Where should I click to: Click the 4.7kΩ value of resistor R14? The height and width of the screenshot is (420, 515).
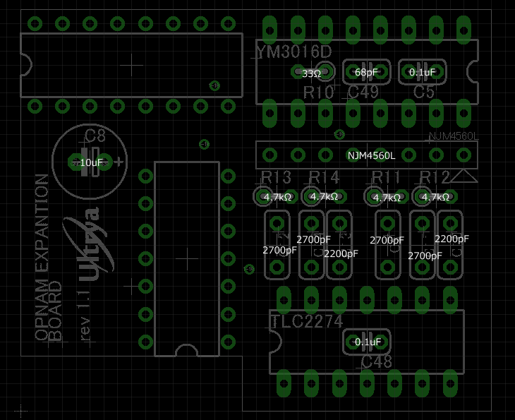pyautogui.click(x=325, y=196)
